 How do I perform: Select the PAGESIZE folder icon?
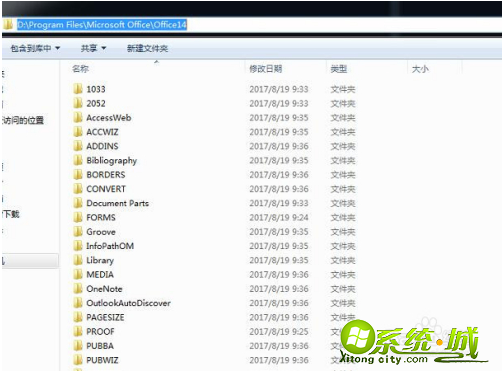tap(78, 317)
